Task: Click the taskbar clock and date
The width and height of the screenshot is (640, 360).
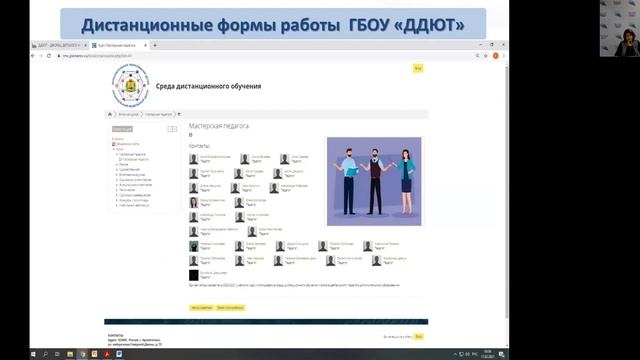Action: coord(488,354)
